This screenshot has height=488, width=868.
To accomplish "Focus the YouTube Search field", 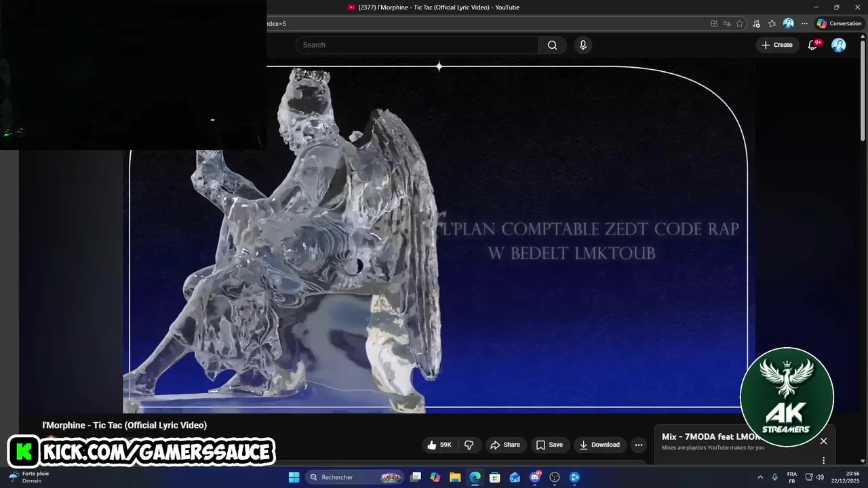I will coord(417,45).
